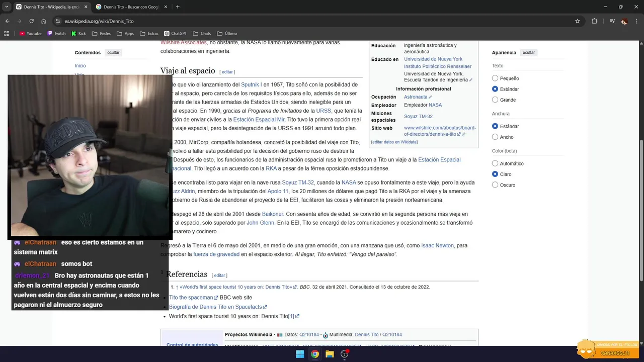Image resolution: width=644 pixels, height=362 pixels.
Task: Open the tab search dropdown arrow
Action: [x=7, y=7]
